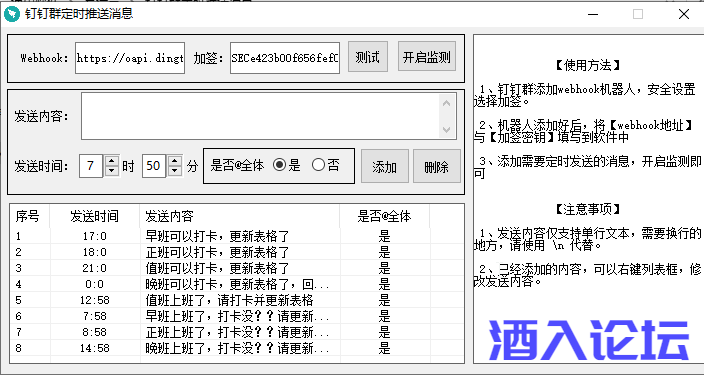This screenshot has width=704, height=375.
Task: Select row with 晚班上班了，打卡没？？请更新...
Action: [238, 349]
